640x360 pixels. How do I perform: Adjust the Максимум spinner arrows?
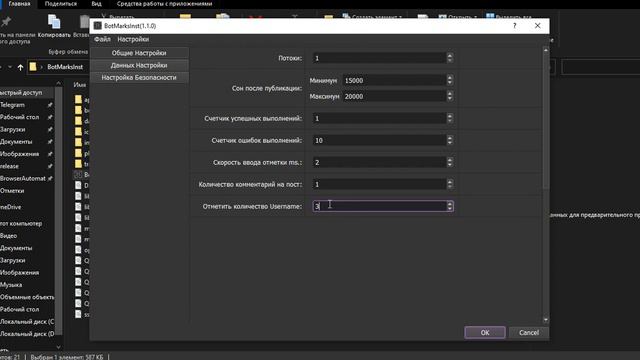449,96
